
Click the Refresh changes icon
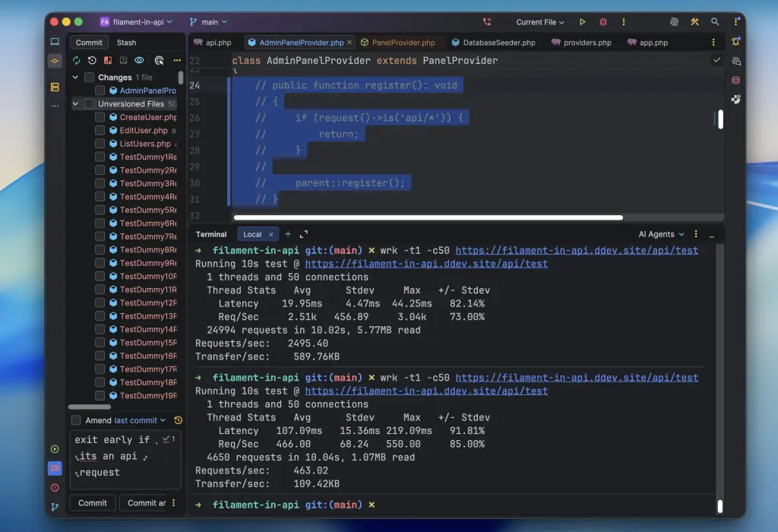77,60
